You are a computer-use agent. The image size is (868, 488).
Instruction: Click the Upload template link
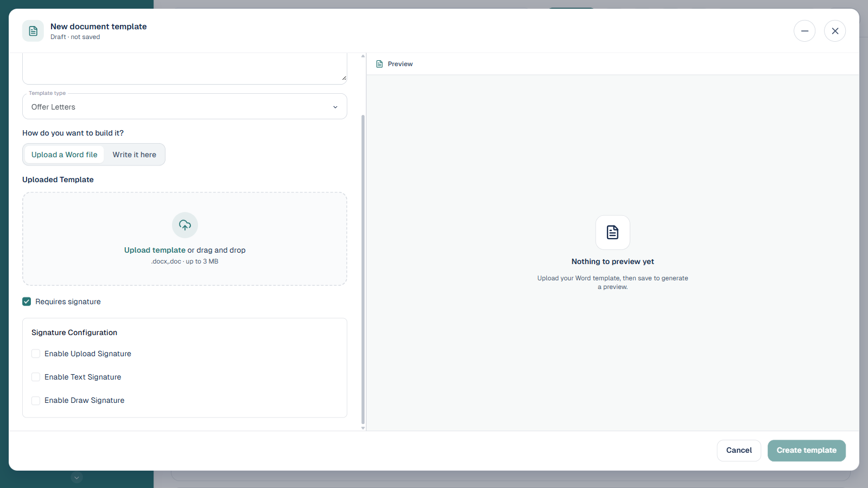(155, 250)
